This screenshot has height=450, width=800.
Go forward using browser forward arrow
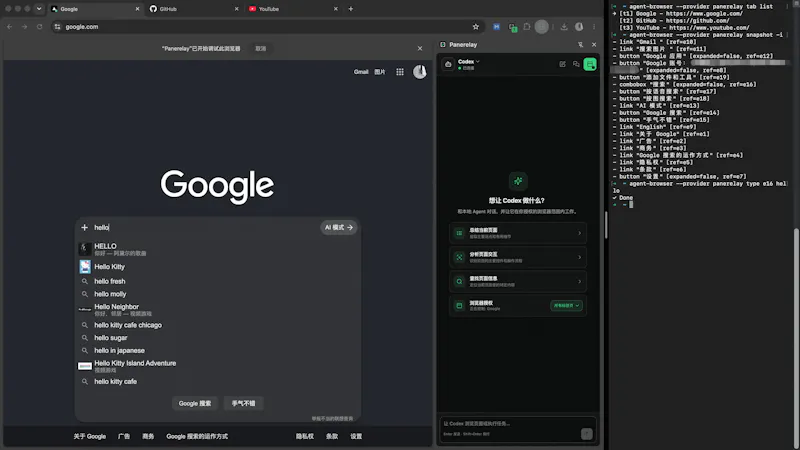pos(24,27)
